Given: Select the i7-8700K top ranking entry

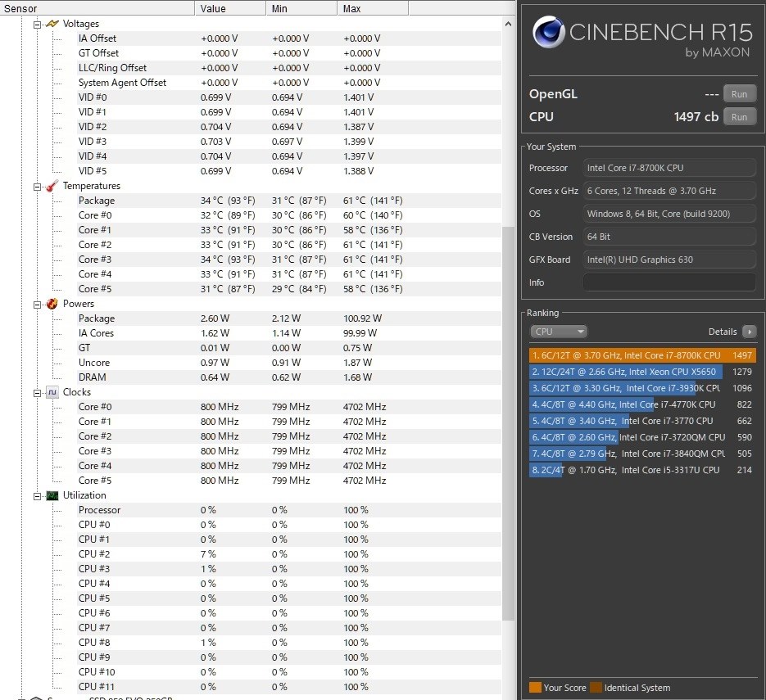Looking at the screenshot, I should click(642, 355).
